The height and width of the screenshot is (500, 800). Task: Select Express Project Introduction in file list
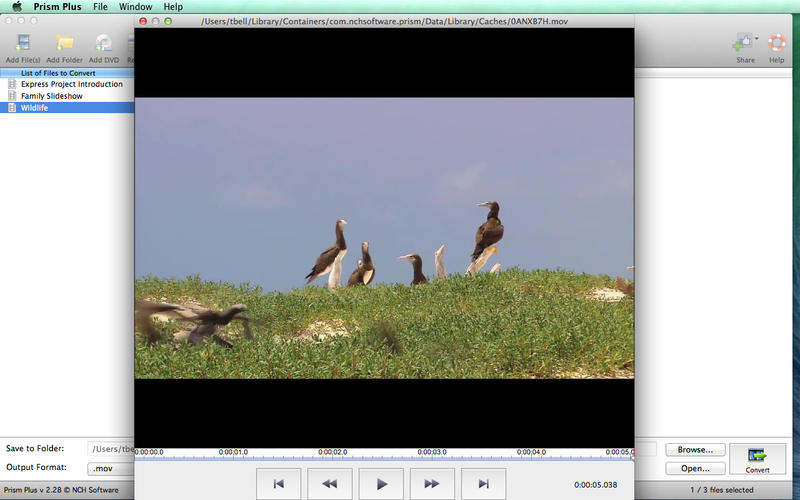click(x=71, y=84)
